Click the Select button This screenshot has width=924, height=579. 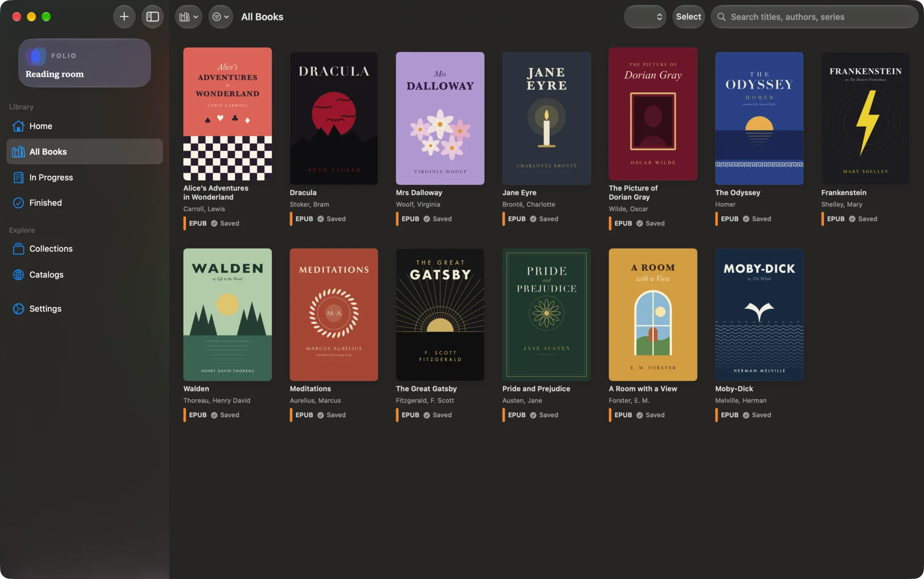[x=688, y=17]
